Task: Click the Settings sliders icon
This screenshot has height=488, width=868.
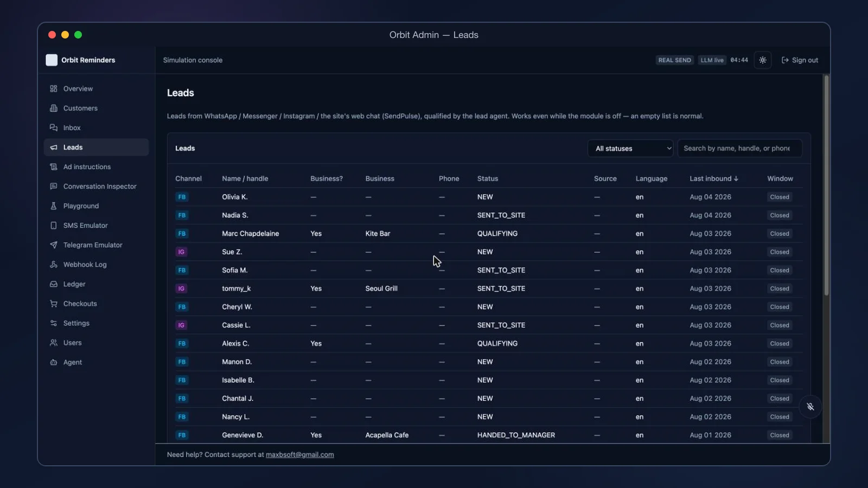Action: [x=54, y=323]
